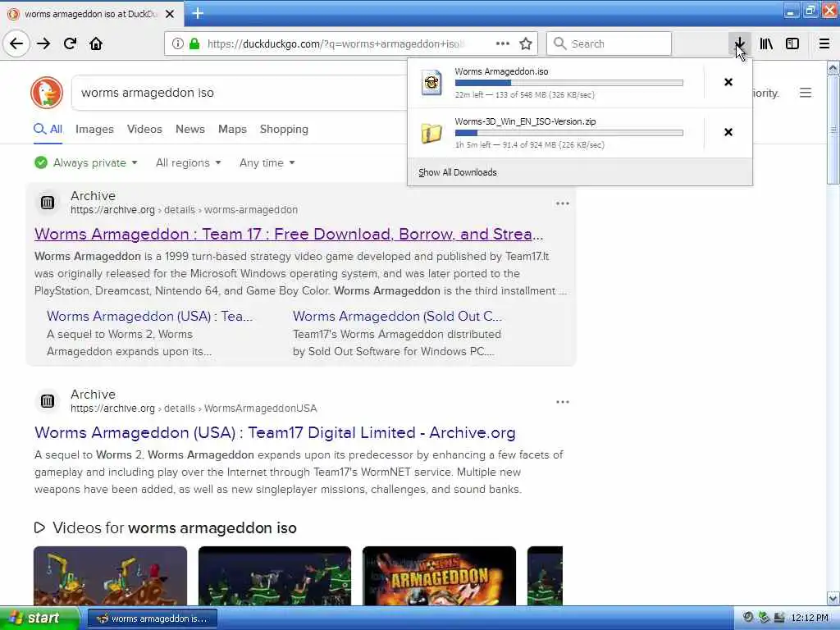Reload the current page
Screen dimensions: 840x630
(70, 43)
